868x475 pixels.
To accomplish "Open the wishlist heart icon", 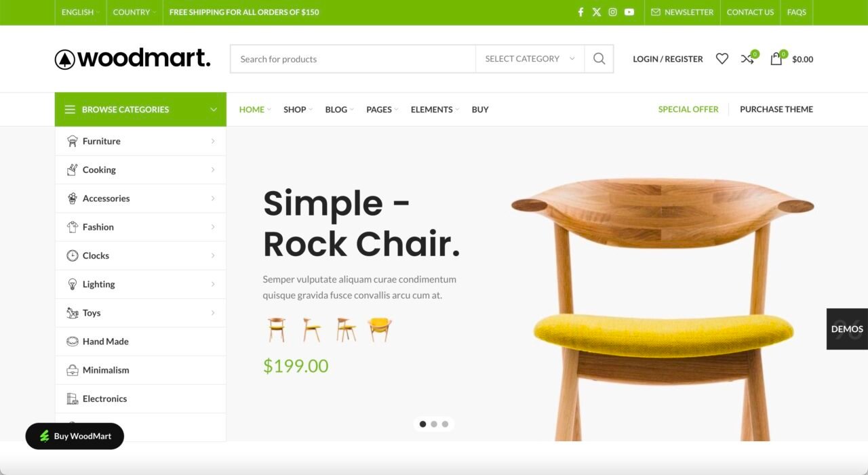I will point(722,59).
